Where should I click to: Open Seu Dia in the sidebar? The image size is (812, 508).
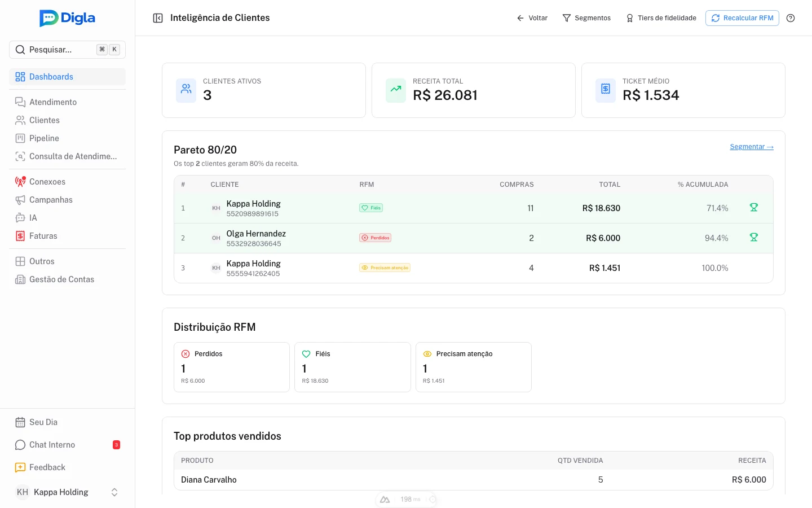click(67, 422)
